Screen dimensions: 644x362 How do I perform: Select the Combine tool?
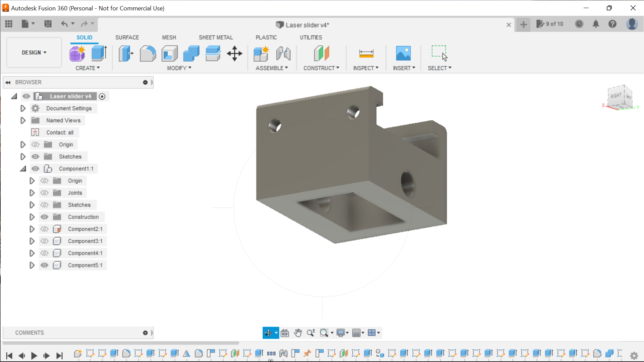pyautogui.click(x=191, y=54)
